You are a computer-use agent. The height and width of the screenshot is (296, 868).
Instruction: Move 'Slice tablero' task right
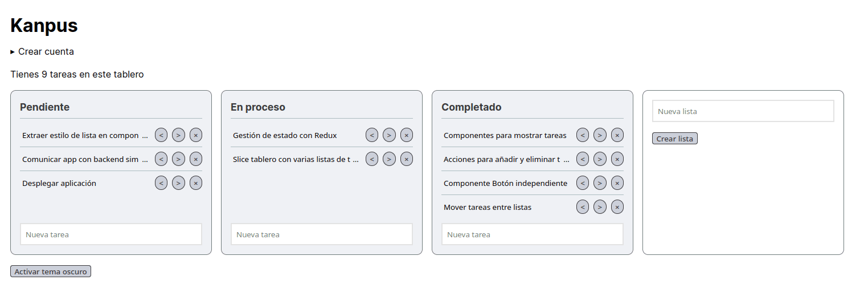tap(389, 159)
